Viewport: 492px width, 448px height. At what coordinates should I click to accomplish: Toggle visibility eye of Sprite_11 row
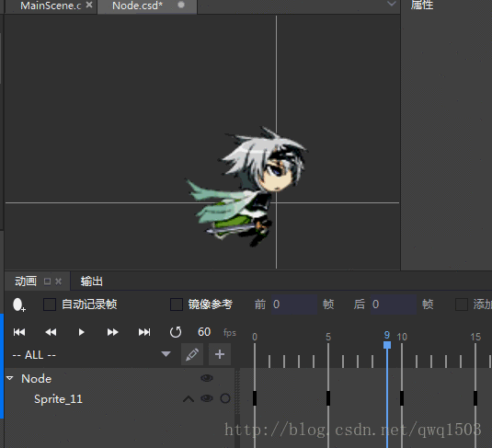click(207, 398)
